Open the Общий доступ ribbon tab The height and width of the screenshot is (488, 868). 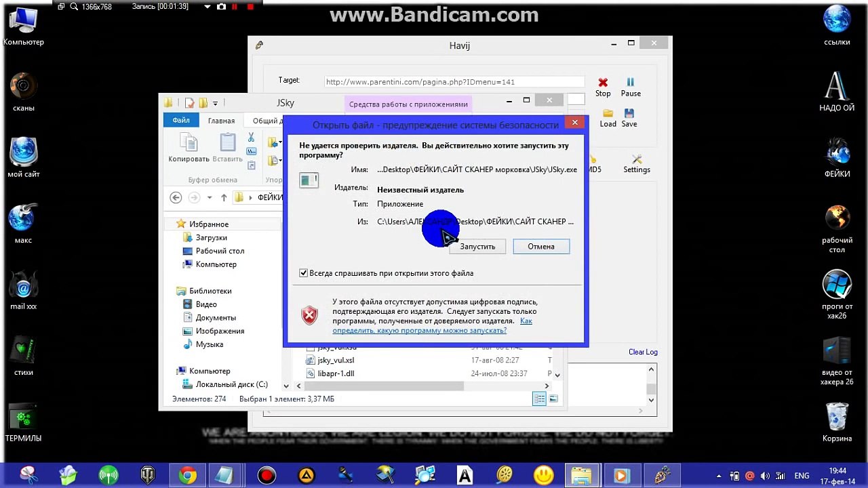tap(267, 121)
